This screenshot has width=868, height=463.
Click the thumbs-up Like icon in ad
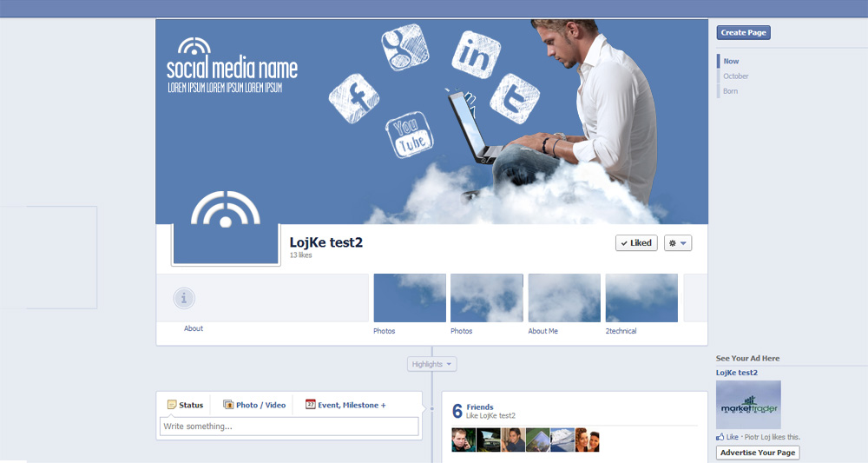tap(720, 437)
